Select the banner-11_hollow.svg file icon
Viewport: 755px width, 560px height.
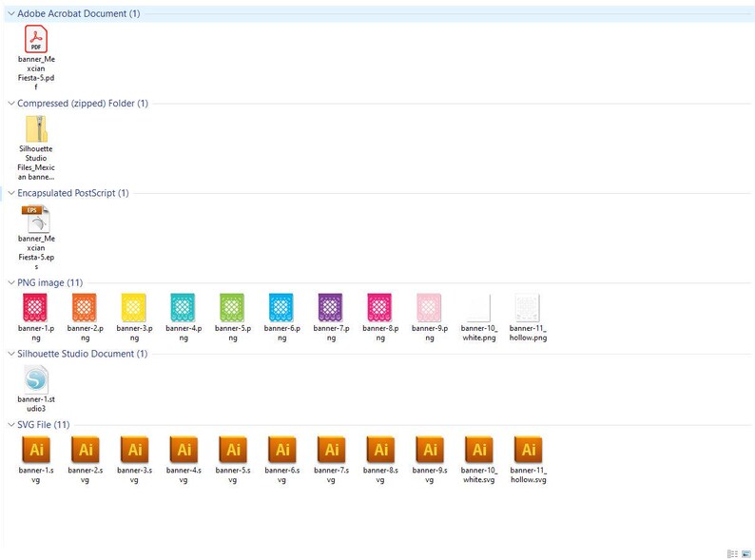pos(528,450)
